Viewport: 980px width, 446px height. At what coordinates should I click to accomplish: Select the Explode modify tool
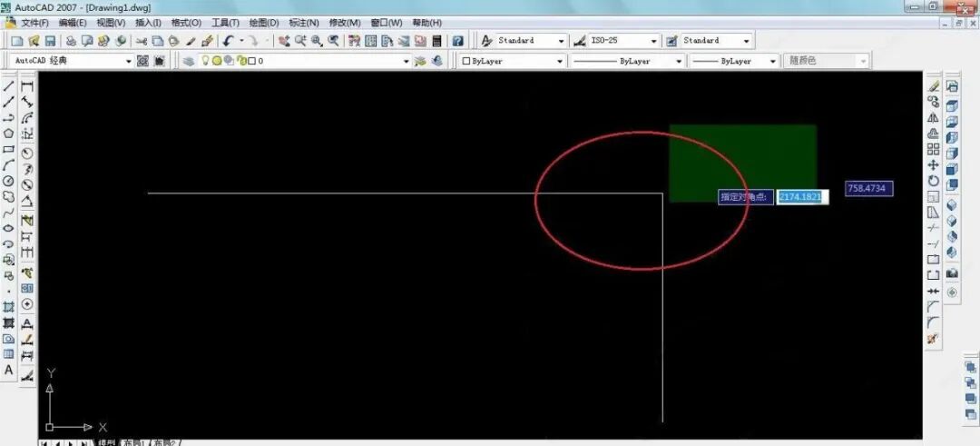[x=934, y=338]
